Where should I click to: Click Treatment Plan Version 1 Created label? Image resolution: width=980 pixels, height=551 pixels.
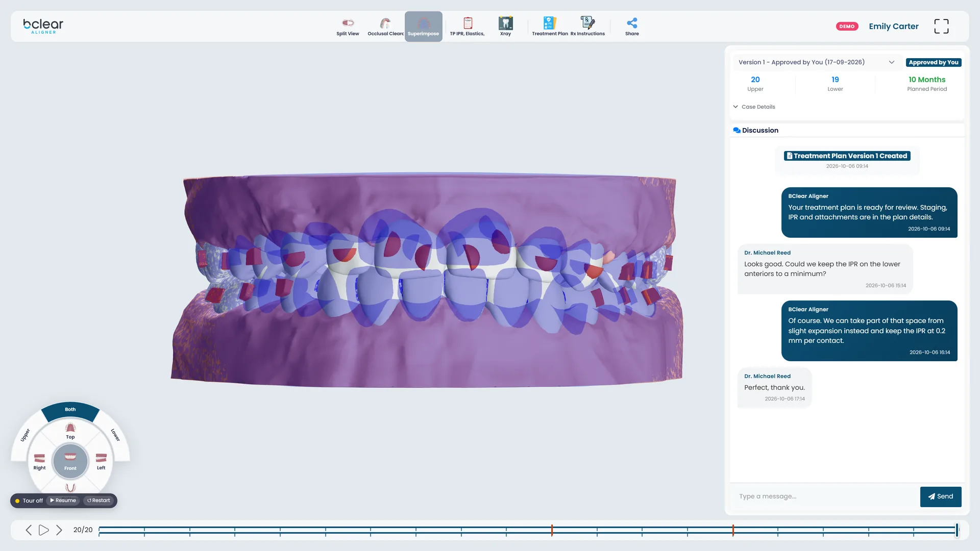(847, 156)
